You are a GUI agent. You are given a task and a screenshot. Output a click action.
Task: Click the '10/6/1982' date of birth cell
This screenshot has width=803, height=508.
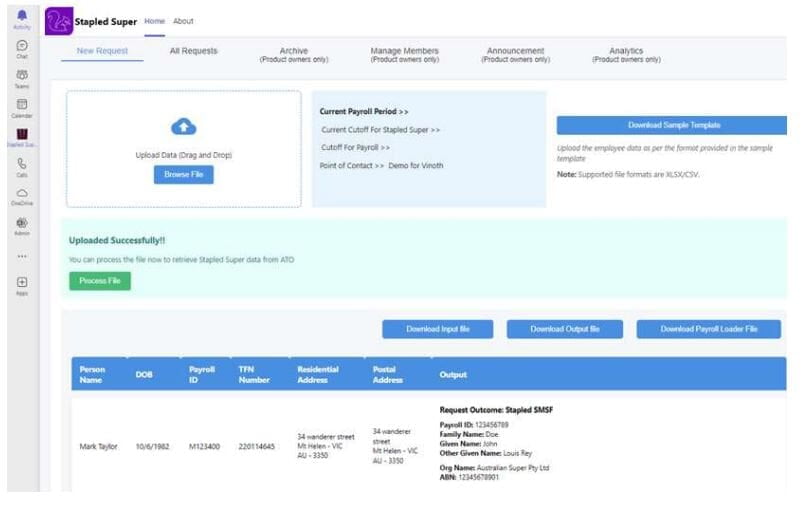(152, 447)
